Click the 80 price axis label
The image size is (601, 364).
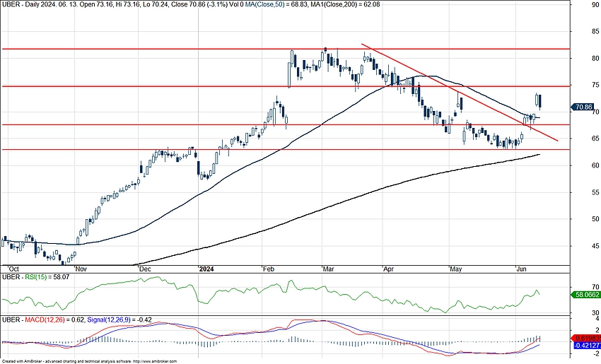[x=595, y=58]
